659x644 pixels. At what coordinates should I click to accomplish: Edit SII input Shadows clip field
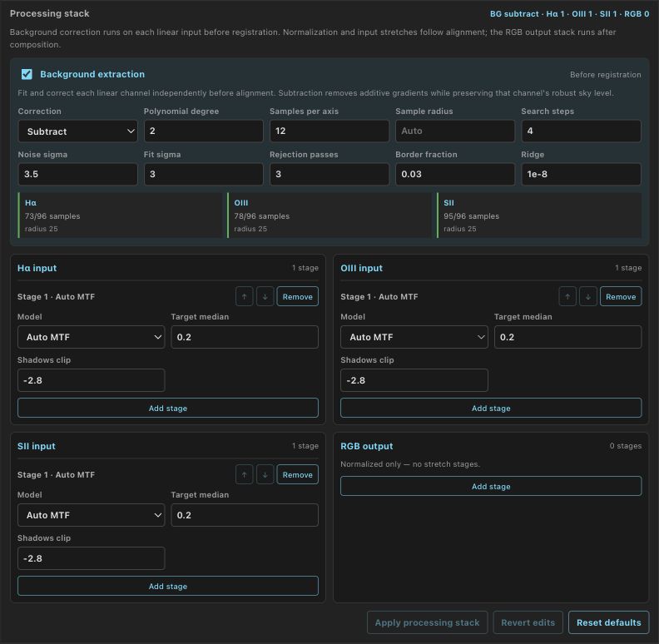92,558
